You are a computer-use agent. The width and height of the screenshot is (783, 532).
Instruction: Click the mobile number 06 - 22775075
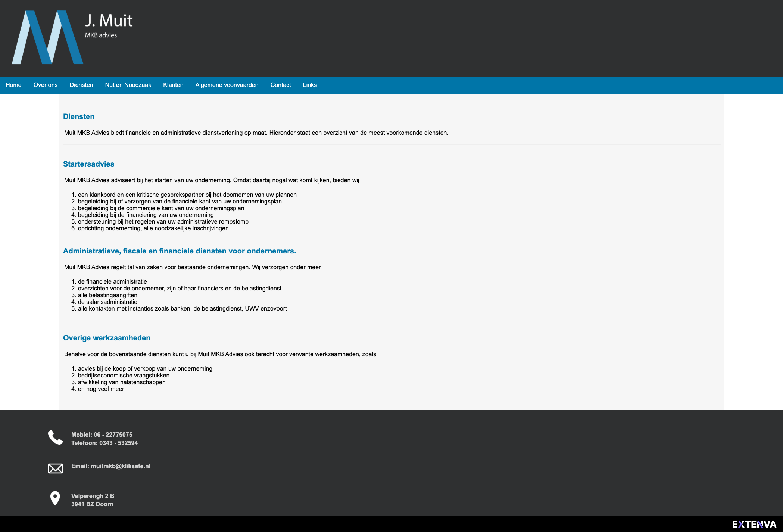pyautogui.click(x=102, y=435)
